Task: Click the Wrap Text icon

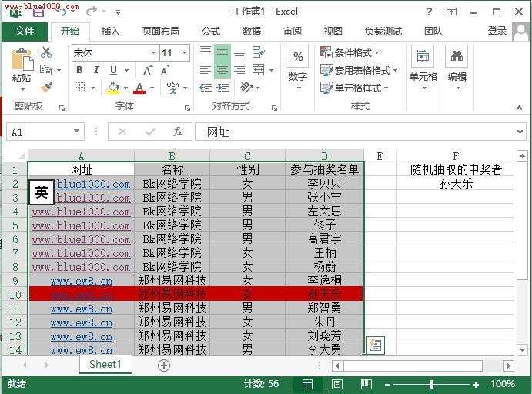Action: tap(259, 52)
